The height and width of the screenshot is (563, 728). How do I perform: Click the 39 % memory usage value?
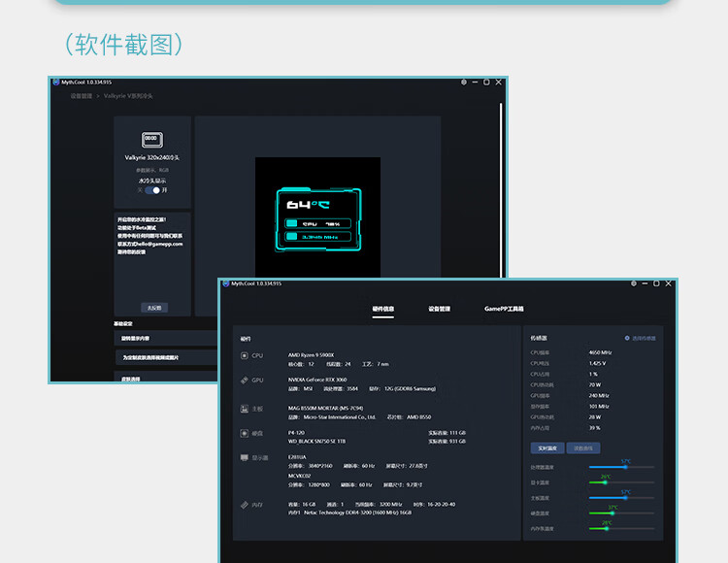594,428
